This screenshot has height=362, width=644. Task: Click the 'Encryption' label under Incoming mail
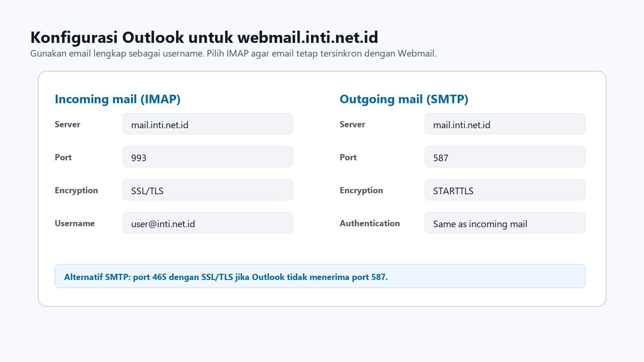(x=76, y=190)
